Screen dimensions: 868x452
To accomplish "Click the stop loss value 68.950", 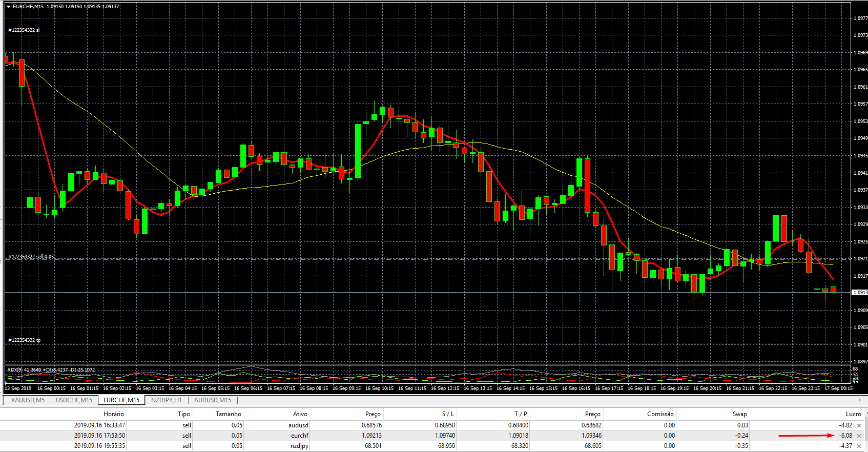I will tap(446, 446).
